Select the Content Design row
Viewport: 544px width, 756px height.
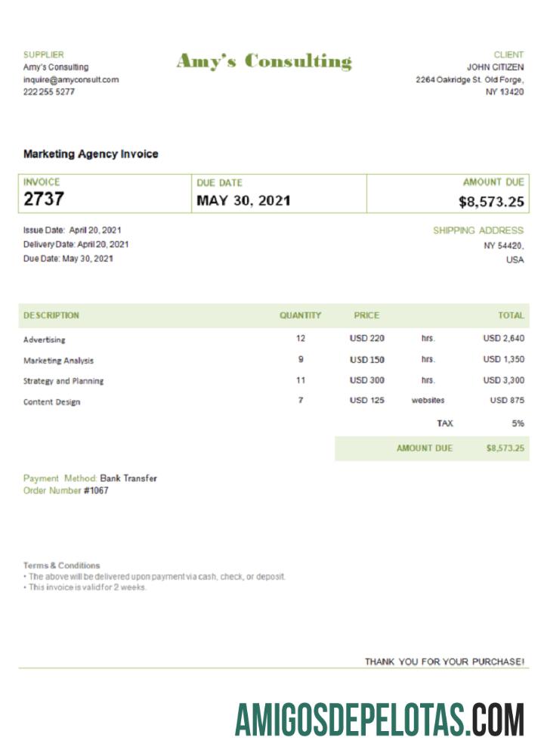51,401
